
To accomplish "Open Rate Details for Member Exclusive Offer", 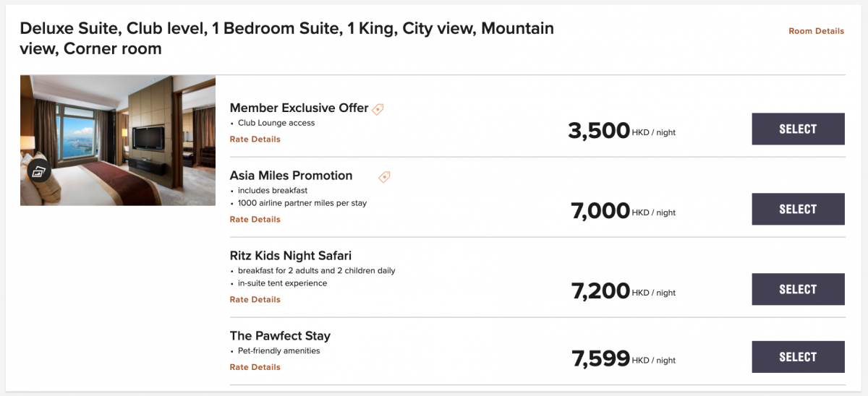I will (255, 139).
